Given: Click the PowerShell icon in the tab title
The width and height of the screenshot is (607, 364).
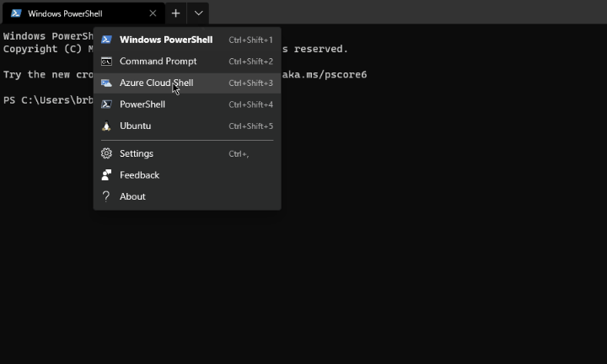Looking at the screenshot, I should click(16, 13).
